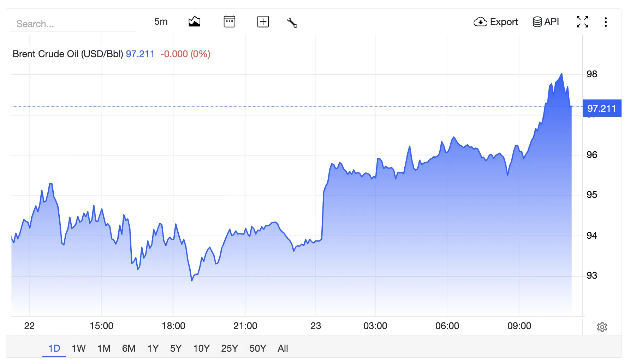Open the 5m interval dropdown

coord(161,22)
